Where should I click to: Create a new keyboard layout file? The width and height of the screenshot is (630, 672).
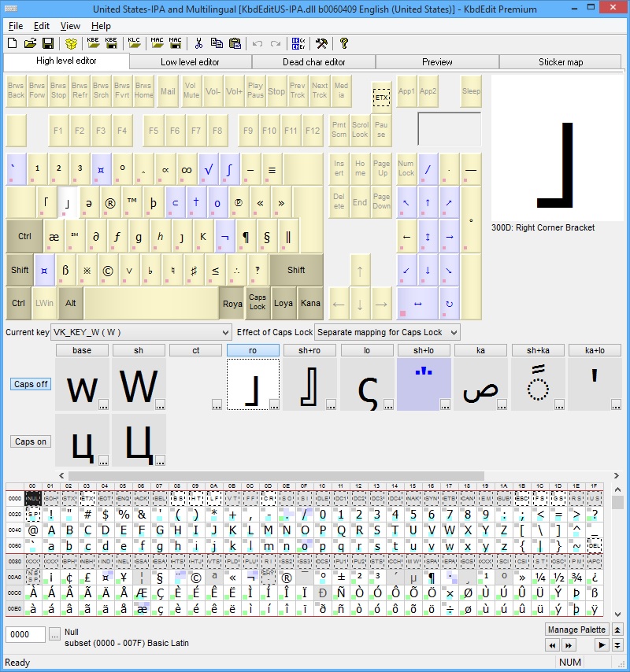(x=13, y=43)
